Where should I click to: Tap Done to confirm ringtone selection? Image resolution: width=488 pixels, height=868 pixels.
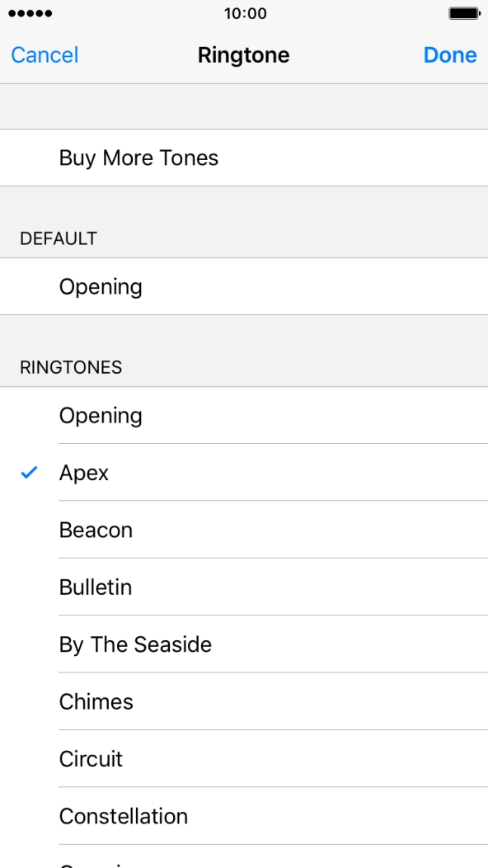pos(450,55)
